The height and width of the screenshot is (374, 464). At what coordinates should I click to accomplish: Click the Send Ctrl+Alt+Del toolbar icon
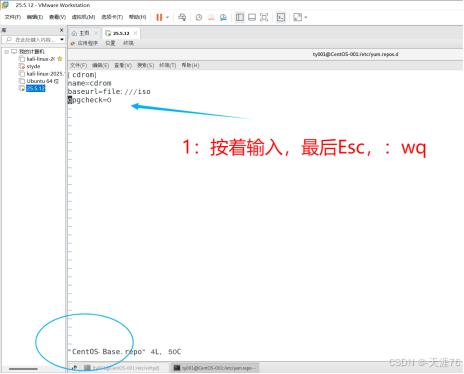[x=182, y=17]
